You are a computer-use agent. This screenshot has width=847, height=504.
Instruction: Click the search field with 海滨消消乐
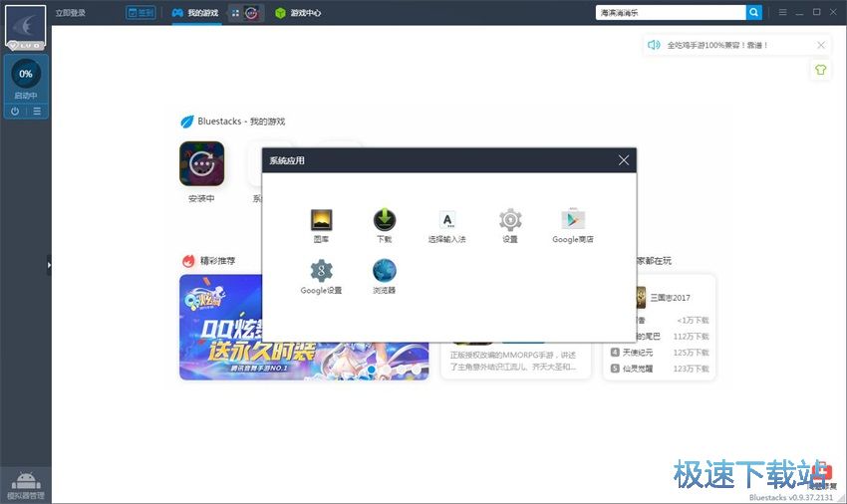click(x=671, y=12)
